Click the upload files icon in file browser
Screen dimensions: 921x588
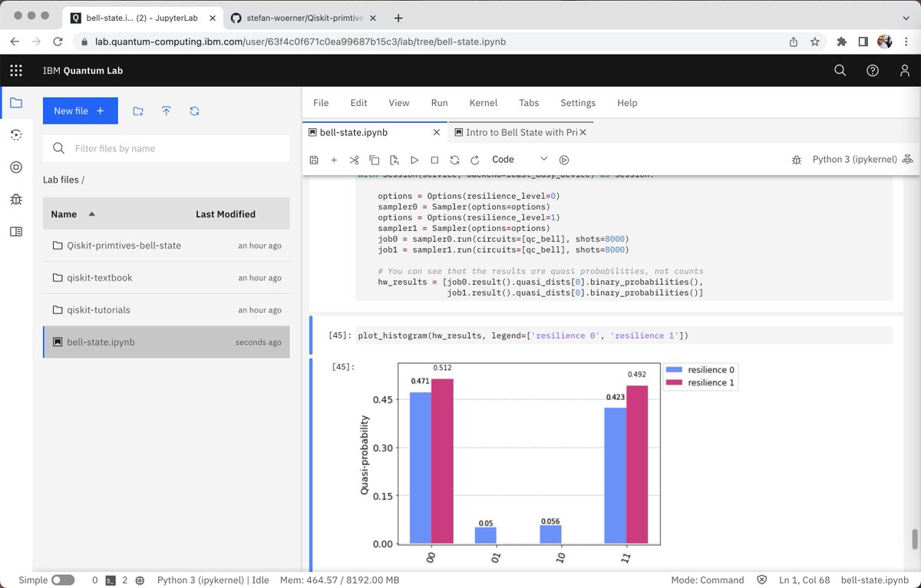point(167,111)
